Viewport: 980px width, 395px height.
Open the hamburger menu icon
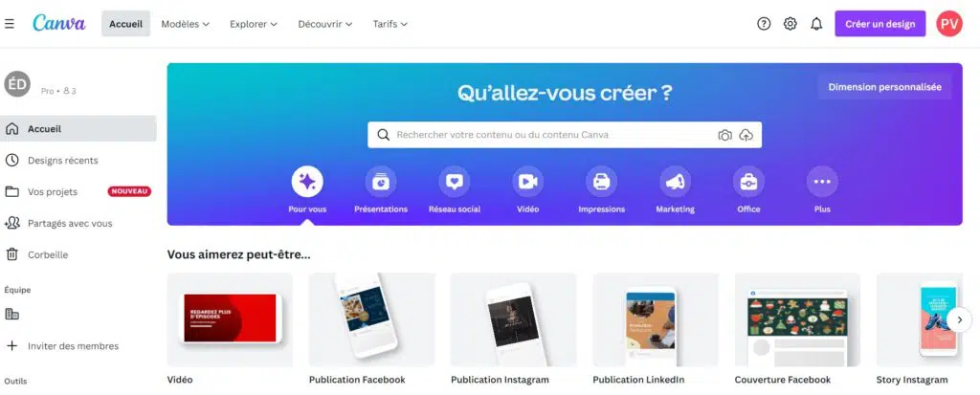[10, 24]
